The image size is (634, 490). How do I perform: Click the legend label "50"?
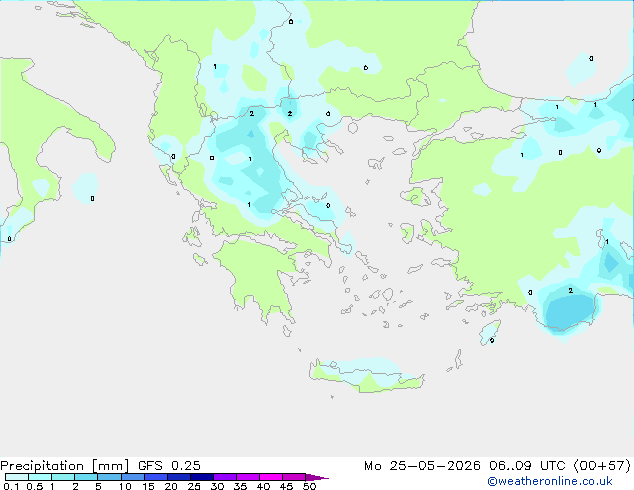click(309, 486)
